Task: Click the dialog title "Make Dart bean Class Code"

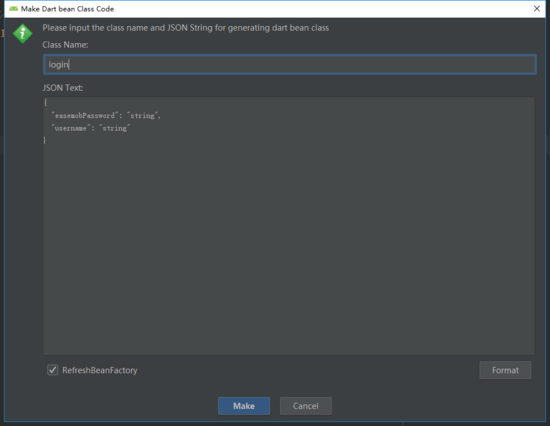Action: click(67, 9)
